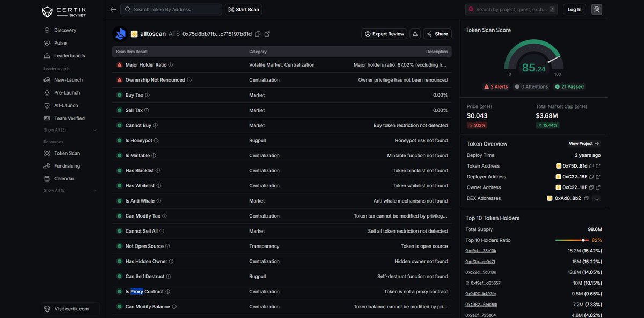Copy the DEX address 0xAd0..8b2
This screenshot has width=644, height=318.
point(586,198)
